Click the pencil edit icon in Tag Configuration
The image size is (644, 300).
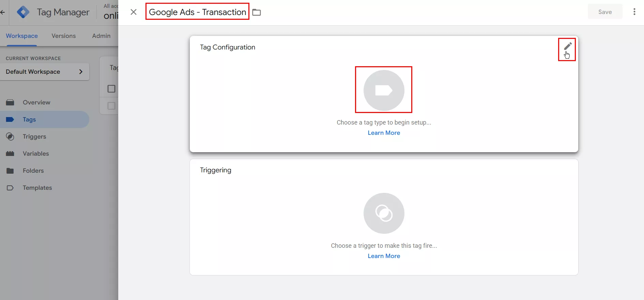coord(567,46)
